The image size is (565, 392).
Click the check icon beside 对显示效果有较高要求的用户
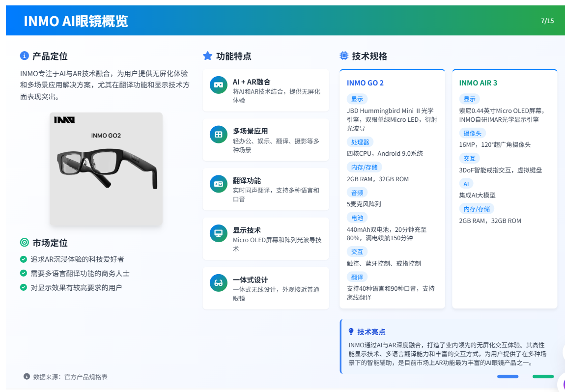[x=24, y=287]
